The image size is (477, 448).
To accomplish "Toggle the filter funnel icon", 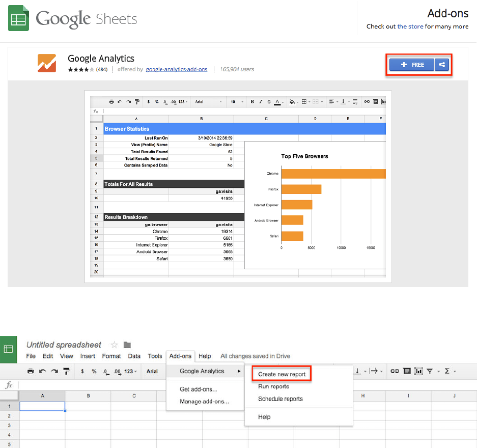I will 430,371.
